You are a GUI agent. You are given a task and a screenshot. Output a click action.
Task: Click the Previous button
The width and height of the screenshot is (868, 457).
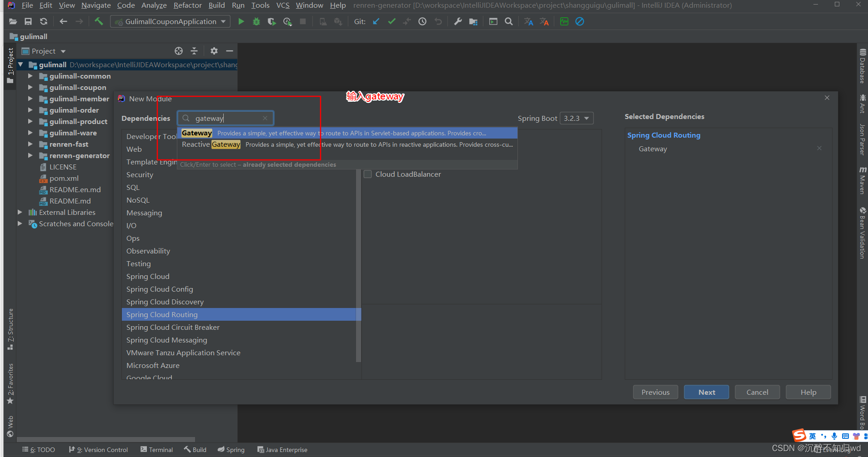[x=655, y=392]
